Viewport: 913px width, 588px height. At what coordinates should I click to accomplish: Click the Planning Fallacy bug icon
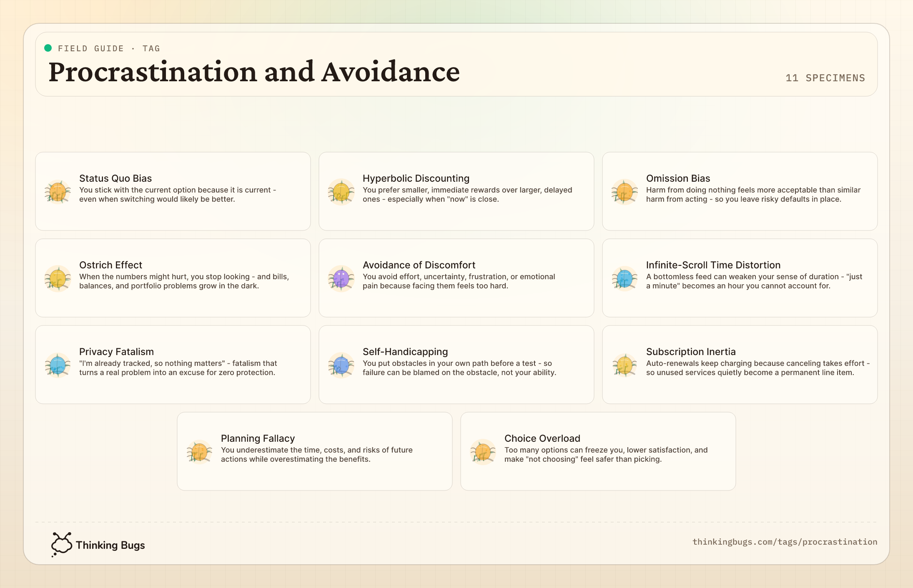[199, 452]
